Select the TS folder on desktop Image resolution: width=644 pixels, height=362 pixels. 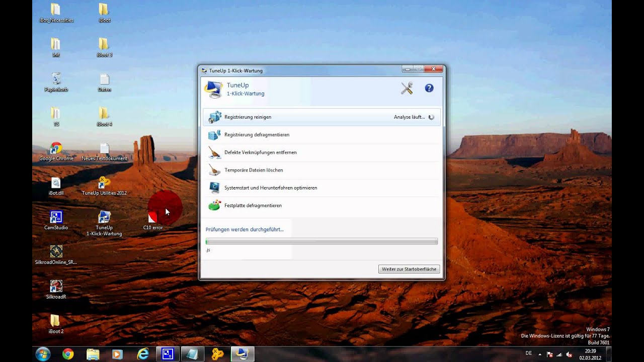[x=56, y=117]
